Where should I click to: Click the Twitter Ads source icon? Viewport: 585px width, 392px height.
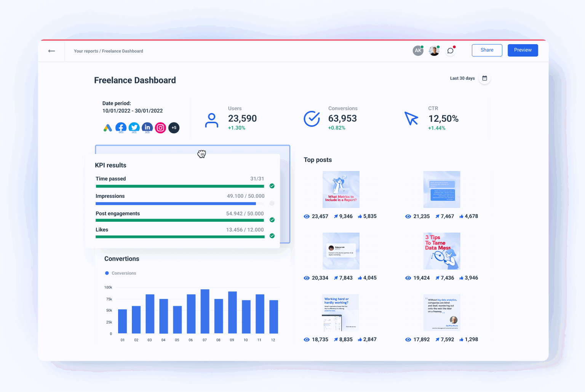pos(134,127)
